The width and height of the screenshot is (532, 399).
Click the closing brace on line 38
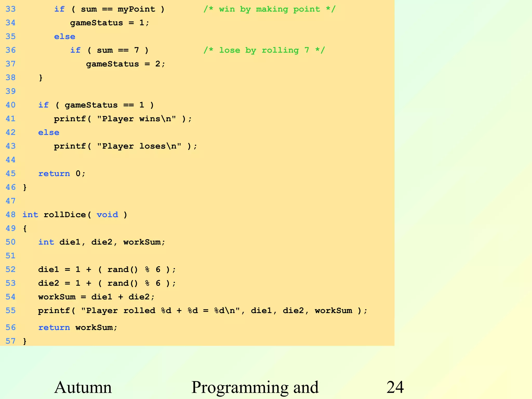(x=41, y=78)
